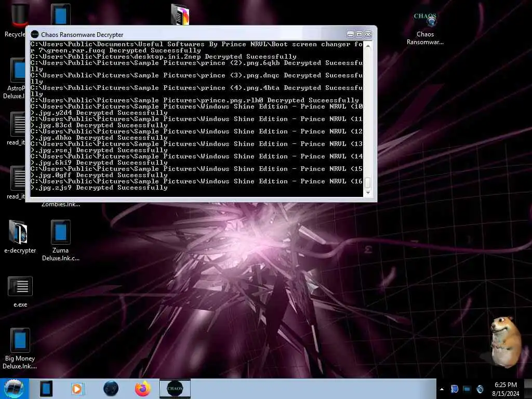Click the colorful archive icon on desktop top
Viewport: 532px width, 399px height.
(180, 14)
